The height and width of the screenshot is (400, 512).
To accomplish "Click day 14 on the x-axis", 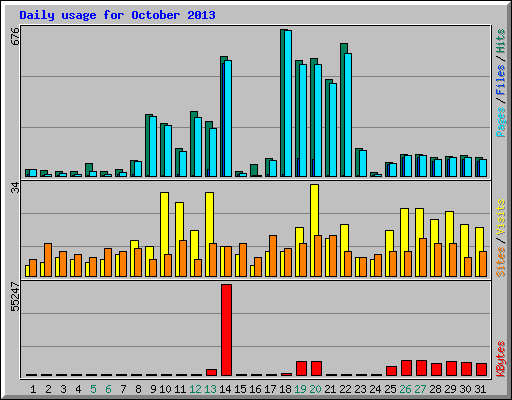I will (x=225, y=389).
